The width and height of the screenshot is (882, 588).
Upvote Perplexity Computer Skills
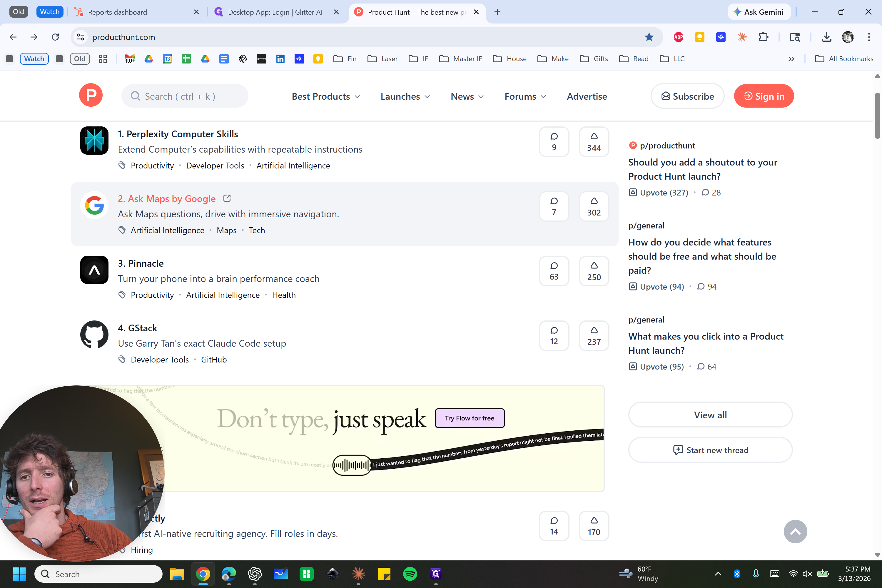(x=594, y=142)
